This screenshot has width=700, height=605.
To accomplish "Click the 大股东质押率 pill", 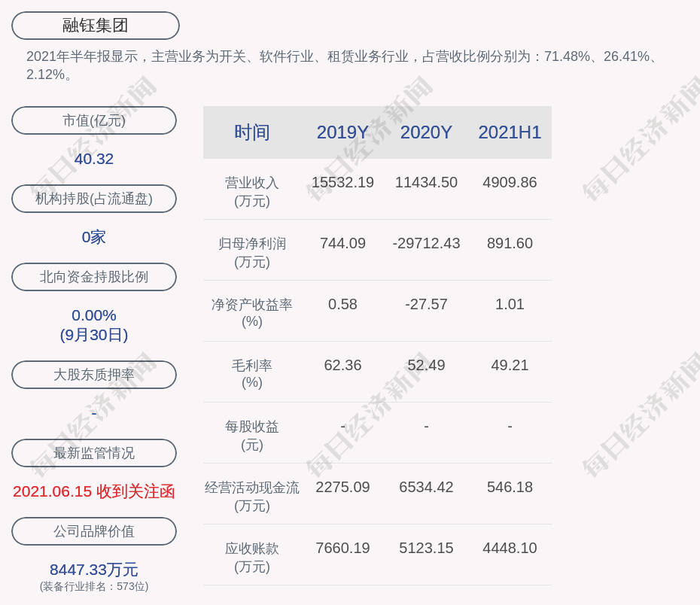I will (94, 375).
